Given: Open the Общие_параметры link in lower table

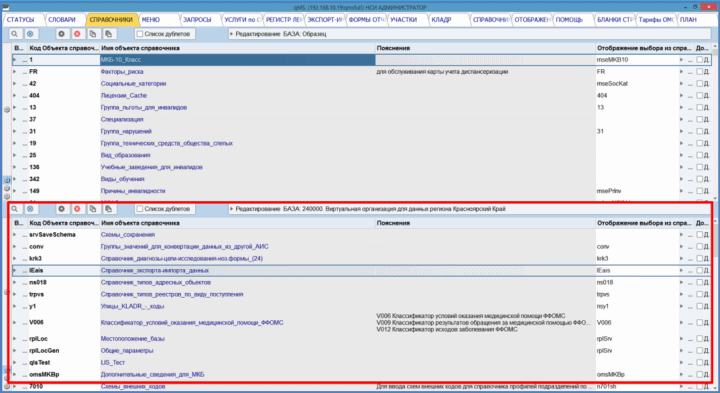Looking at the screenshot, I should click(127, 350).
